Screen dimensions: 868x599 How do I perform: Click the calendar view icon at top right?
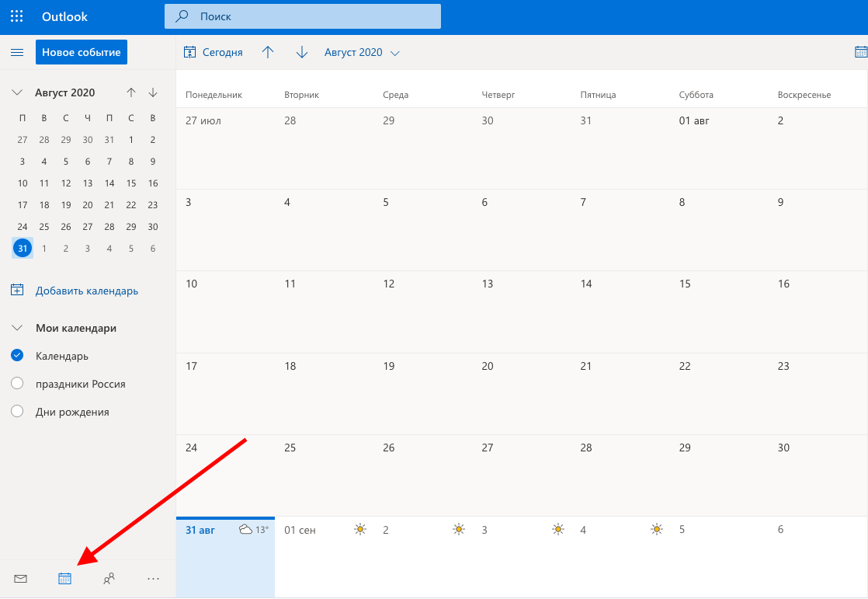(x=861, y=52)
